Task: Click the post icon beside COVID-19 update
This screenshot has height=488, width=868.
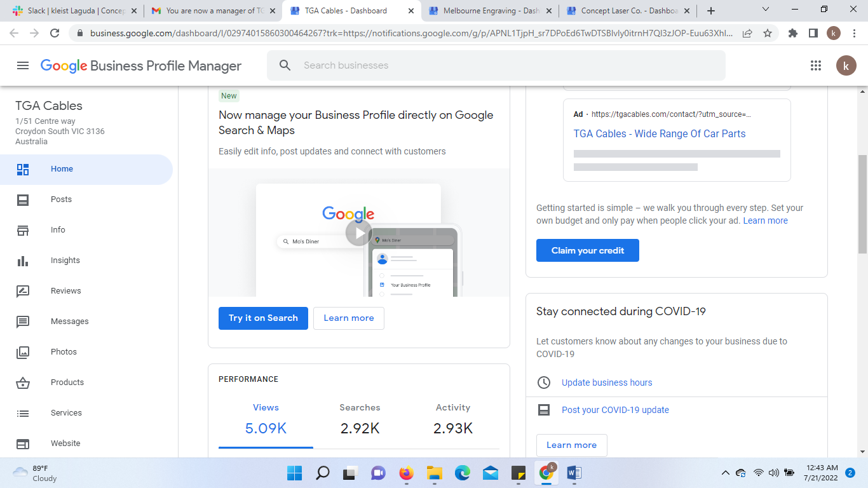Action: [544, 410]
